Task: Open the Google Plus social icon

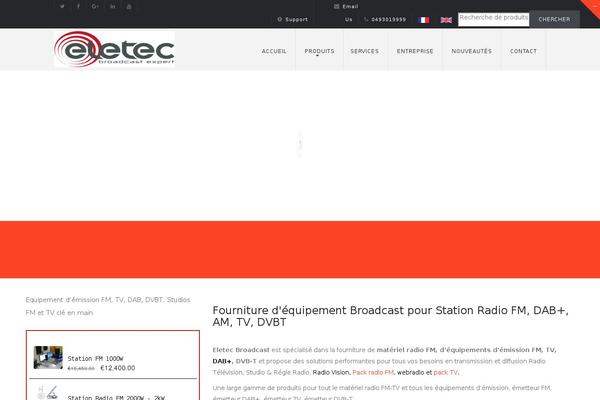Action: point(95,7)
